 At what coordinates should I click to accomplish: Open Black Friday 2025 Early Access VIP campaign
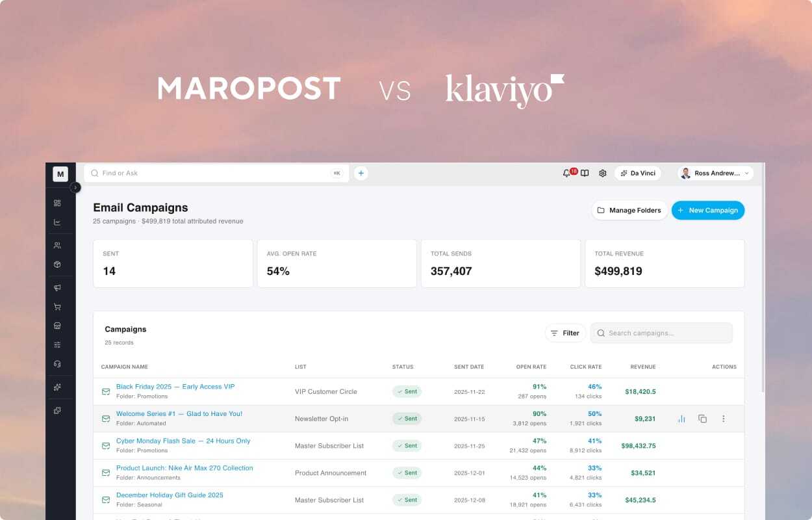(x=175, y=386)
